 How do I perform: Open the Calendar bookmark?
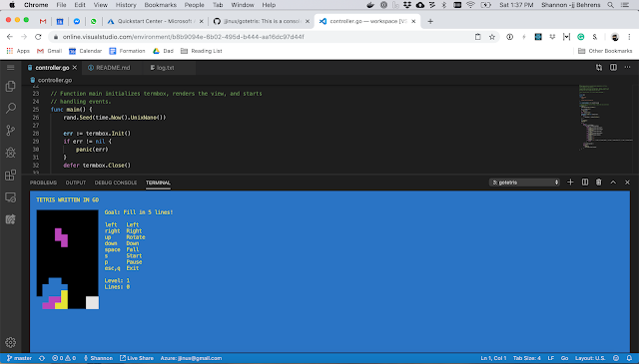(x=85, y=51)
